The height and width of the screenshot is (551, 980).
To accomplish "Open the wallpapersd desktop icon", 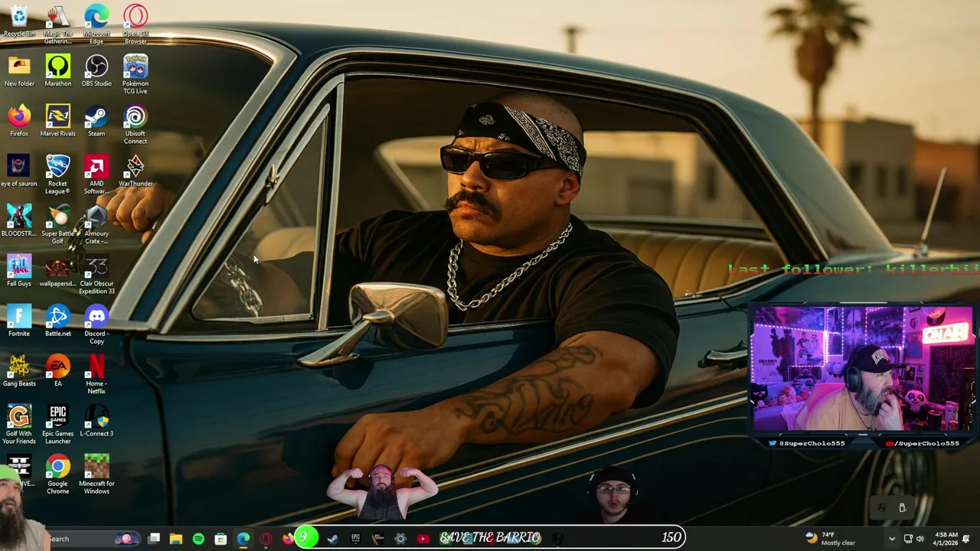I will tap(57, 270).
